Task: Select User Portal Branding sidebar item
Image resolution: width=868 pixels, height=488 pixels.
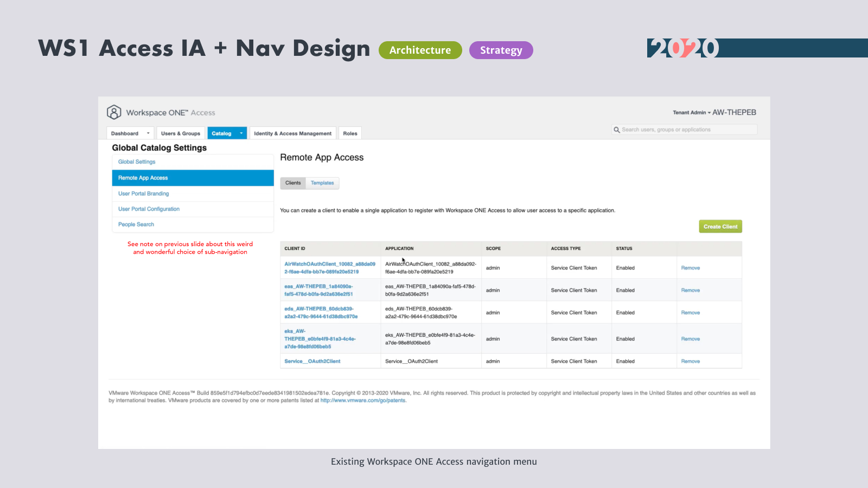Action: coord(144,194)
